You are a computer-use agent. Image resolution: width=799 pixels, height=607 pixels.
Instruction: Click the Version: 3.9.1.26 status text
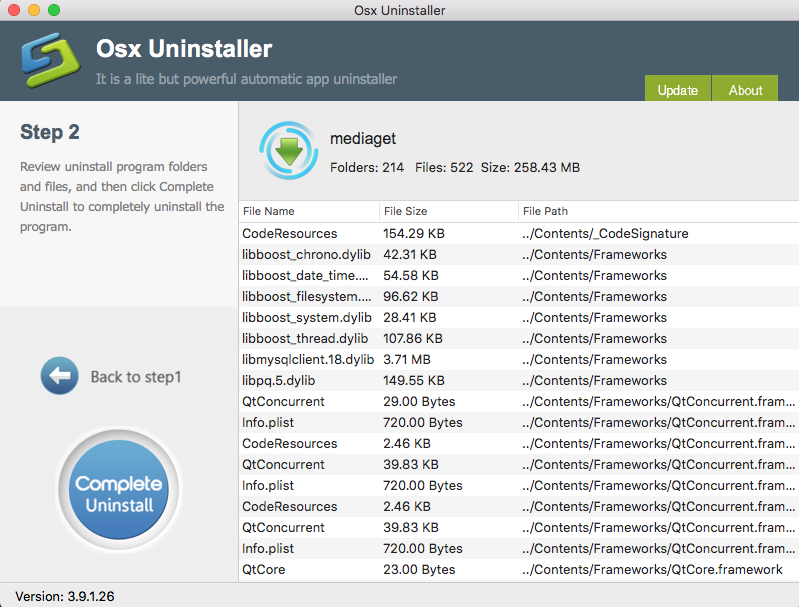(65, 596)
